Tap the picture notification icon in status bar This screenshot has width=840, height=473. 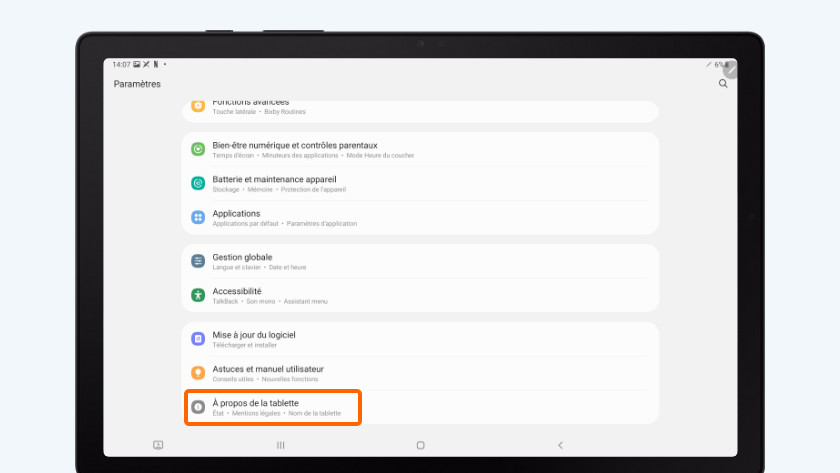click(137, 64)
